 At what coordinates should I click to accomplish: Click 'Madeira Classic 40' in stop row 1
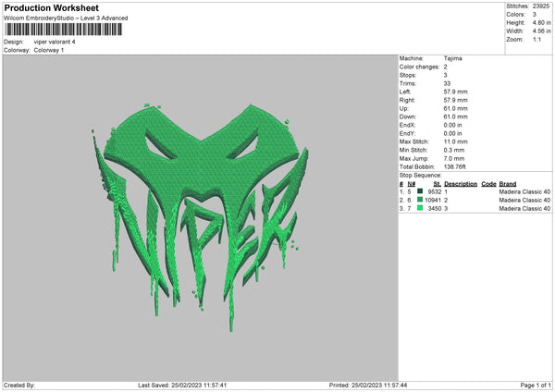coord(524,191)
